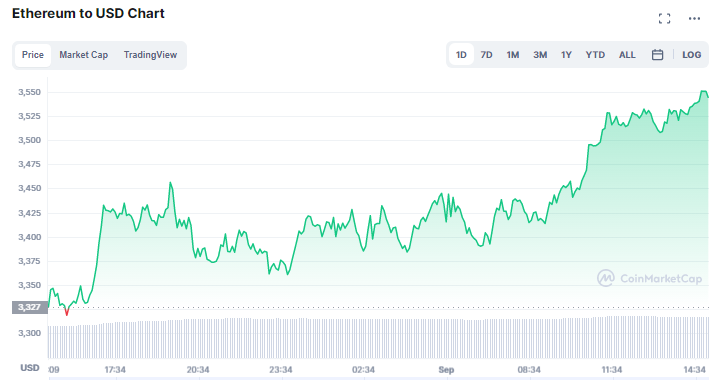Click the 3,525 y-axis label
Screen dimensions: 718x380
coord(29,116)
